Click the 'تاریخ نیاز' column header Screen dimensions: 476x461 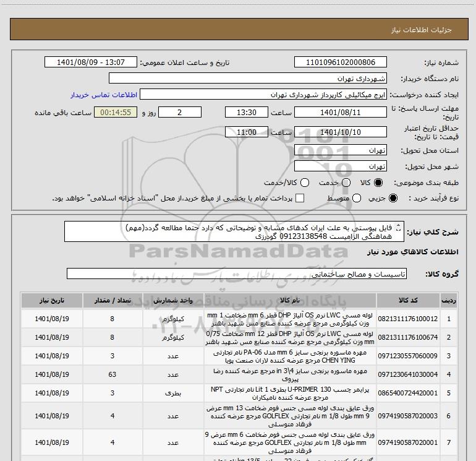(52, 300)
